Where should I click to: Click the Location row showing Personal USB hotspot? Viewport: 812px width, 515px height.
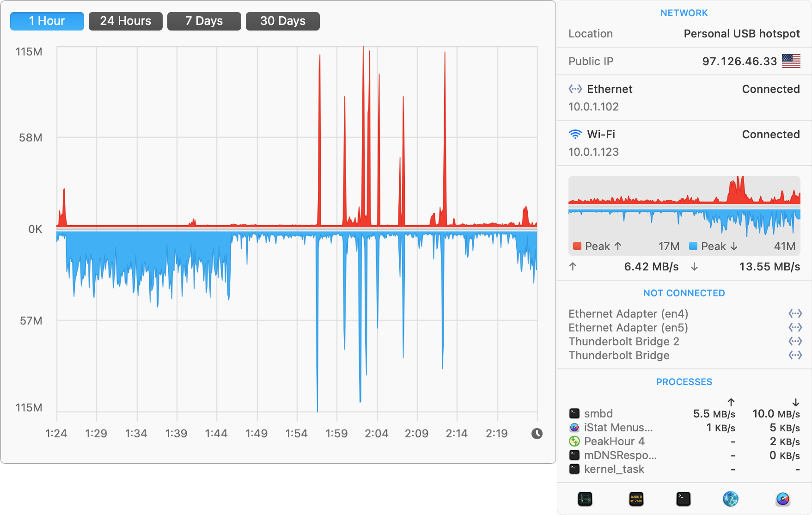tap(684, 34)
